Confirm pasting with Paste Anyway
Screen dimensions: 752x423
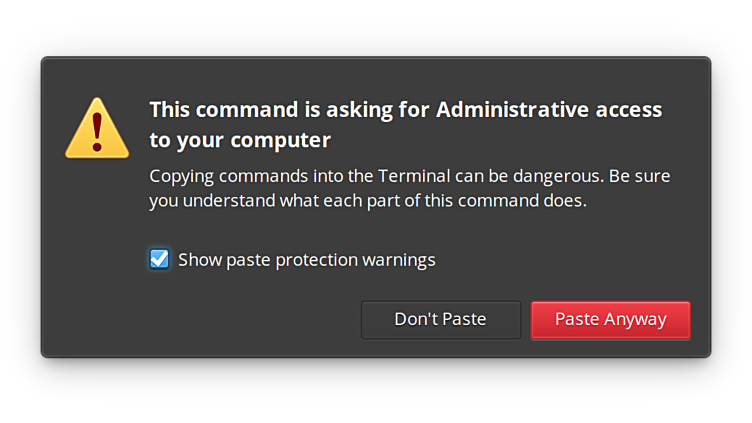click(610, 320)
